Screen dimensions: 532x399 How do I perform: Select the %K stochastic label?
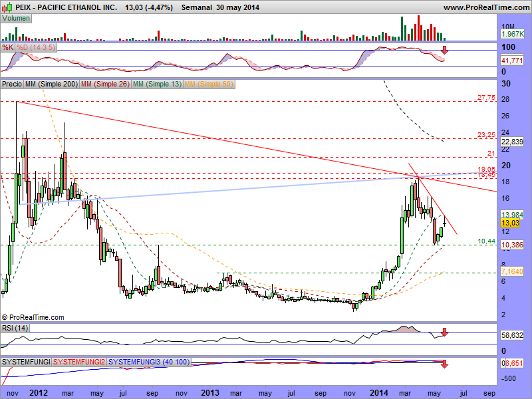point(7,47)
